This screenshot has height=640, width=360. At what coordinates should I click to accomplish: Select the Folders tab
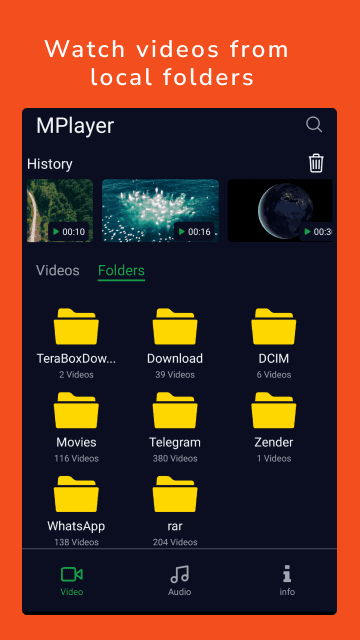point(121,271)
